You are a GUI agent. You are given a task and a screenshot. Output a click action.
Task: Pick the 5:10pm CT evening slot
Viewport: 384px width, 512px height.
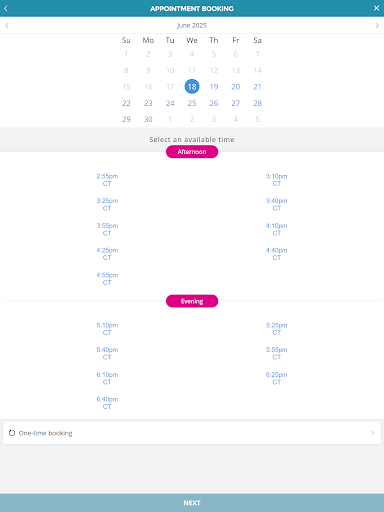coord(107,329)
